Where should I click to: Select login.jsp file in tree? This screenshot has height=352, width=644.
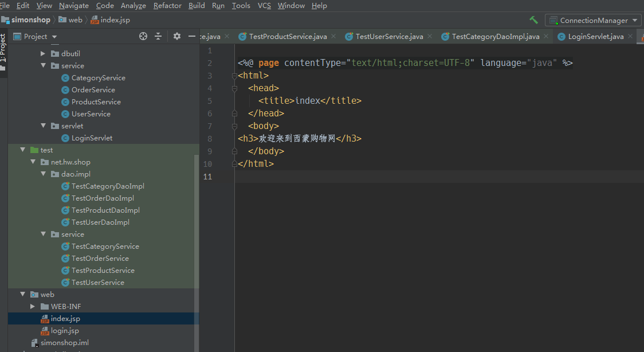[x=65, y=331]
